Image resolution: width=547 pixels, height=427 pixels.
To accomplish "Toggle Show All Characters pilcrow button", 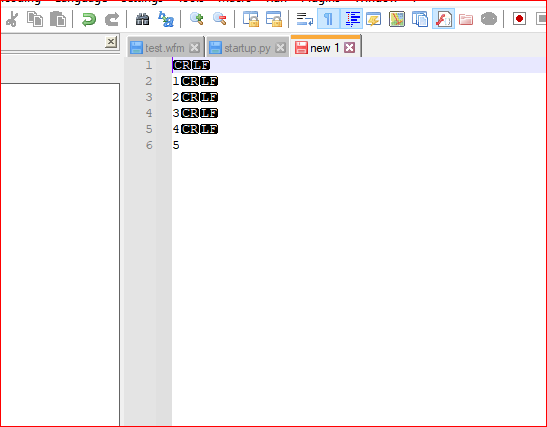I will (328, 19).
